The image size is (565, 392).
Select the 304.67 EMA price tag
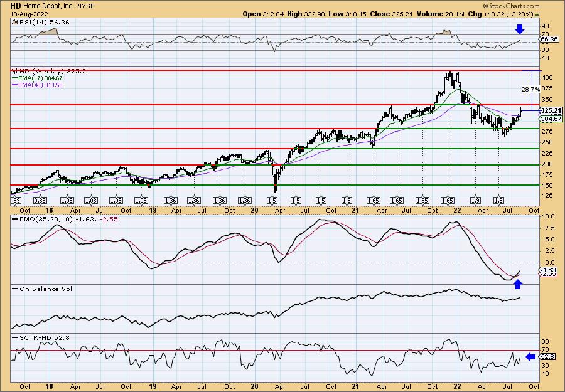click(550, 119)
